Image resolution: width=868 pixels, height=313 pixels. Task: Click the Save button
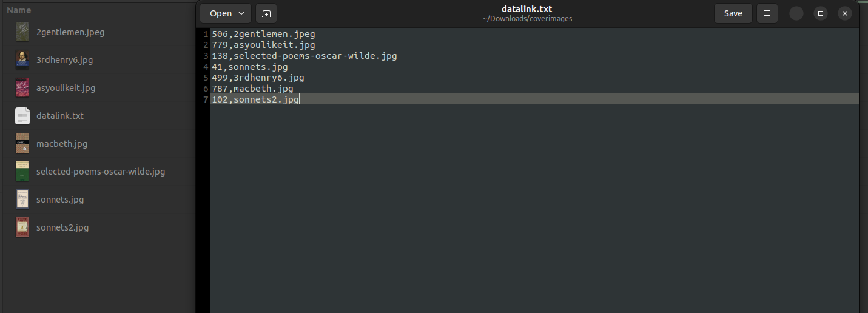[x=733, y=13]
